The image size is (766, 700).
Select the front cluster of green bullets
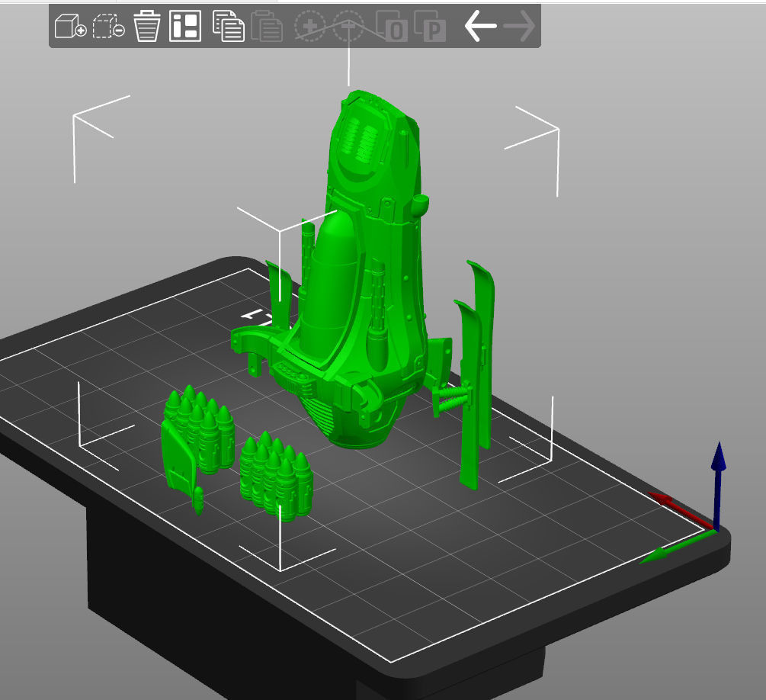(x=277, y=477)
